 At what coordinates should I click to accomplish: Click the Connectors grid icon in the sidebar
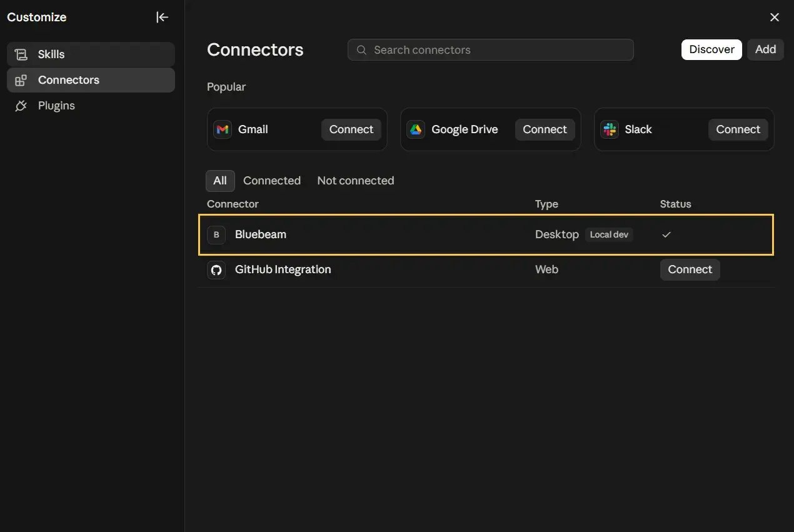tap(21, 80)
